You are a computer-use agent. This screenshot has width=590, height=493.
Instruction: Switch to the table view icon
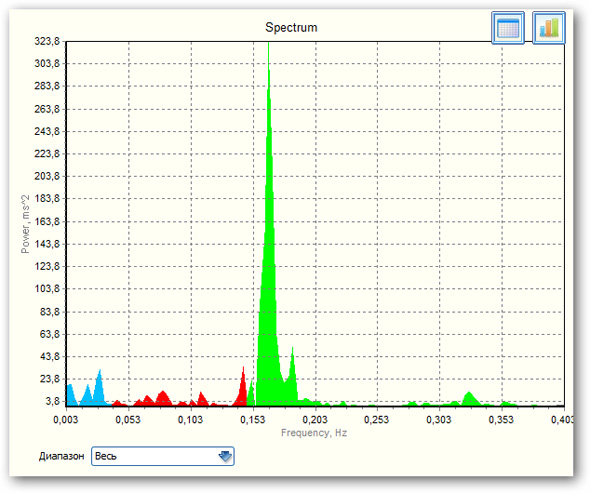[508, 28]
